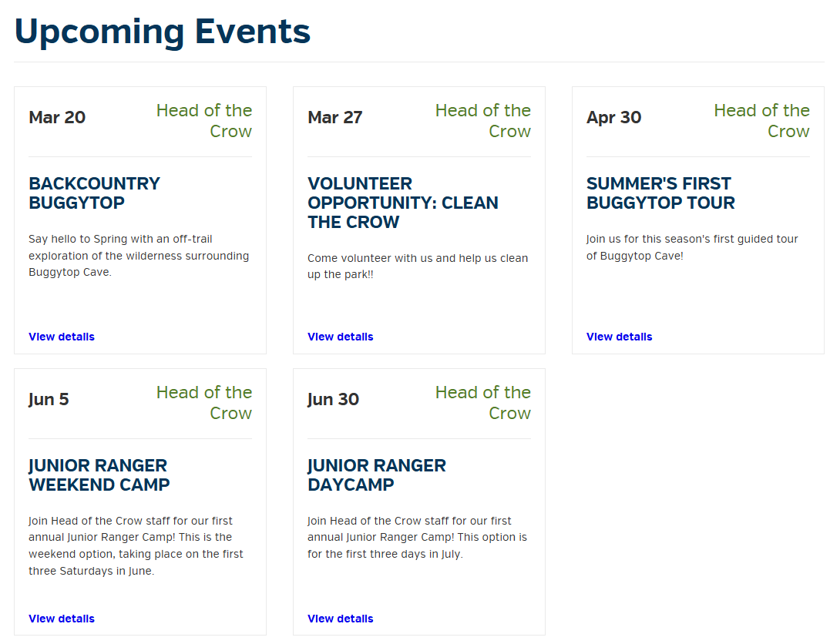Click the Mar 27 volunteer event description

tap(418, 267)
